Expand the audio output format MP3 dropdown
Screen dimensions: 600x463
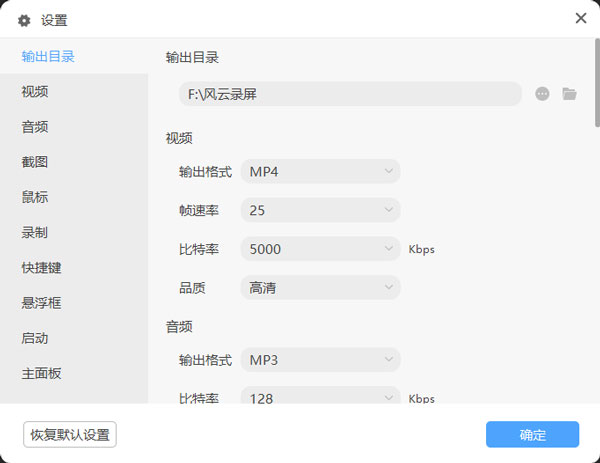pos(320,360)
